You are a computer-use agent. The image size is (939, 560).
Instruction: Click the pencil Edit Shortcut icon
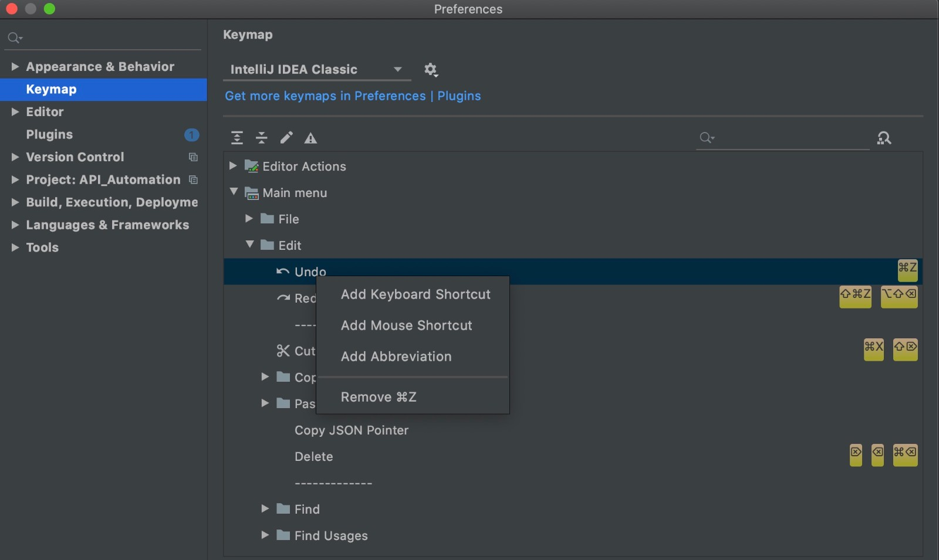tap(286, 138)
